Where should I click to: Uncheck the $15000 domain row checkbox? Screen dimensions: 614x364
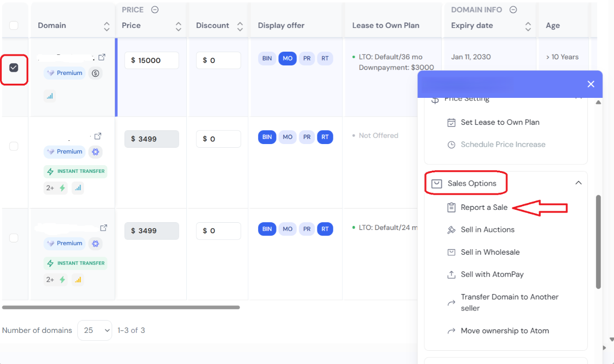(14, 68)
